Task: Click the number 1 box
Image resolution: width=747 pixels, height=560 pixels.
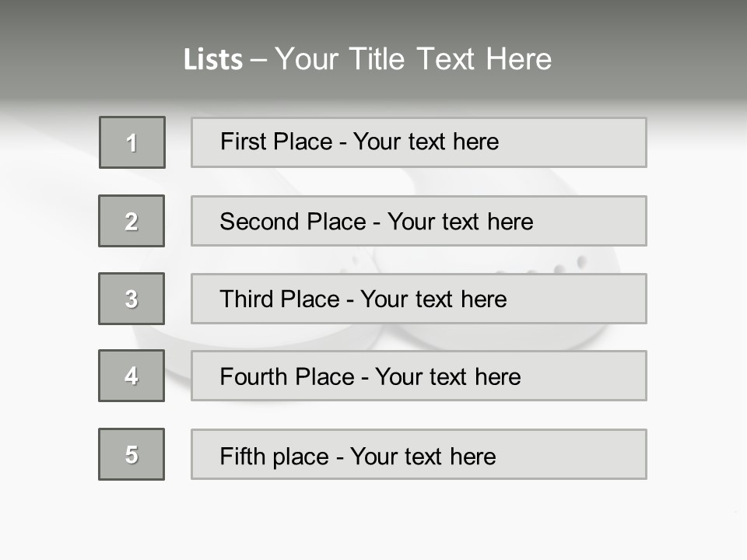Action: [132, 142]
